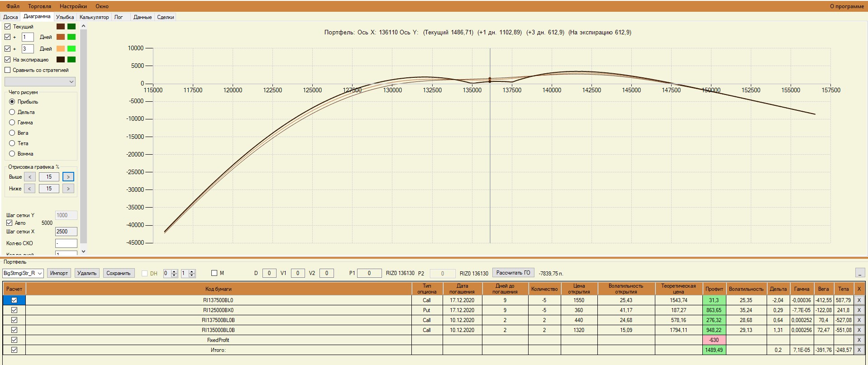Increase the upper draw percentage with the > arrow
Viewport: 868px width, 365px height.
68,177
